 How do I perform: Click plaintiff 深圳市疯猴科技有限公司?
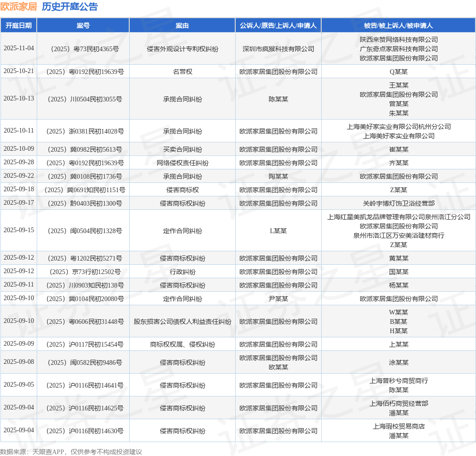point(278,49)
